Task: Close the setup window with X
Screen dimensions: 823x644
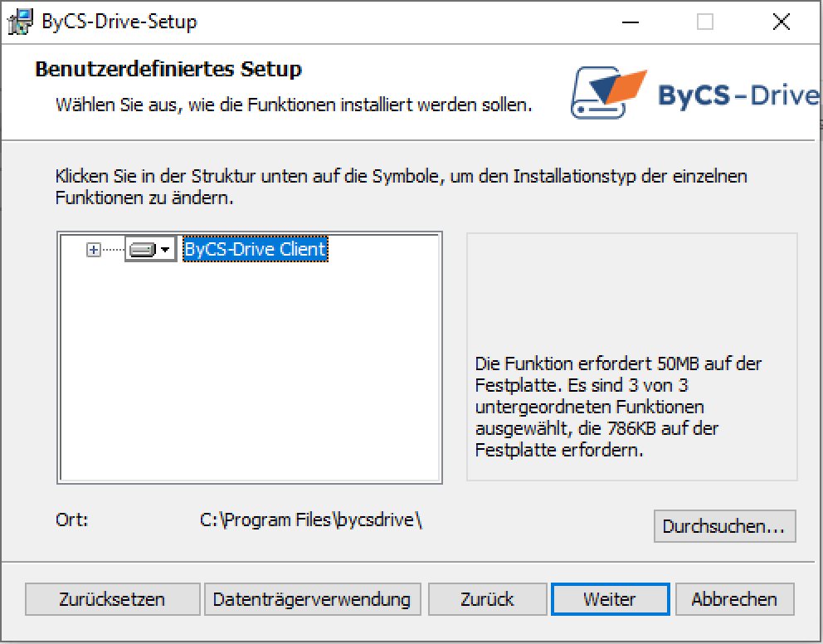Action: tap(782, 22)
